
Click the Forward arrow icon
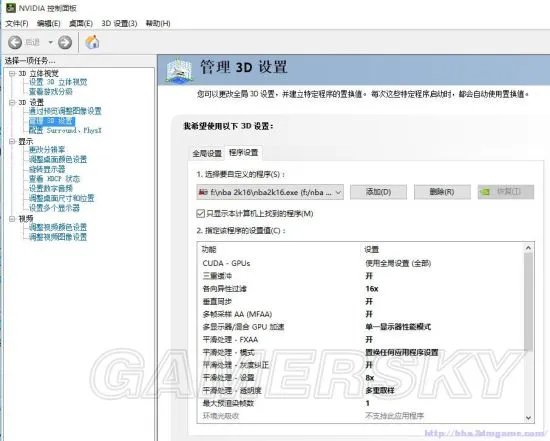point(65,42)
